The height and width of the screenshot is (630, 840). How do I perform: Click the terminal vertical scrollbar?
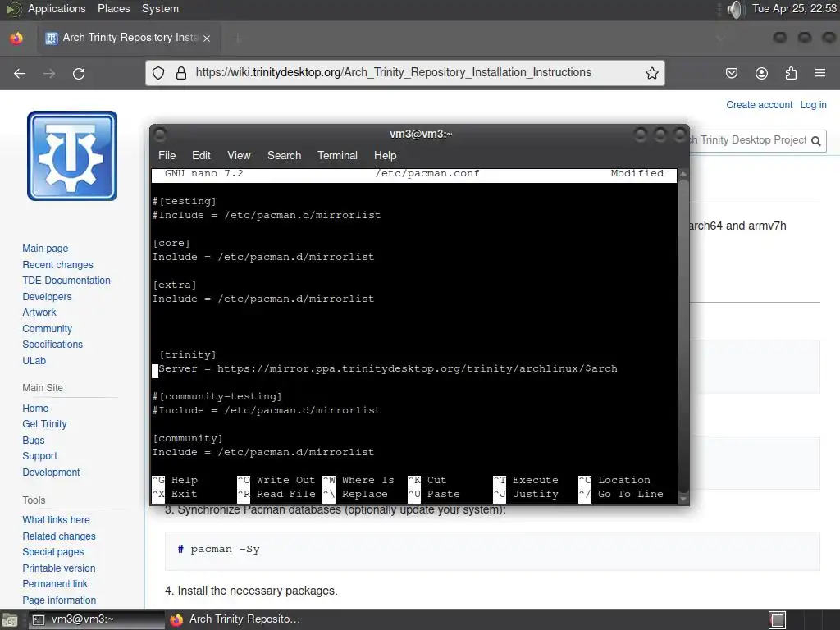tap(683, 337)
